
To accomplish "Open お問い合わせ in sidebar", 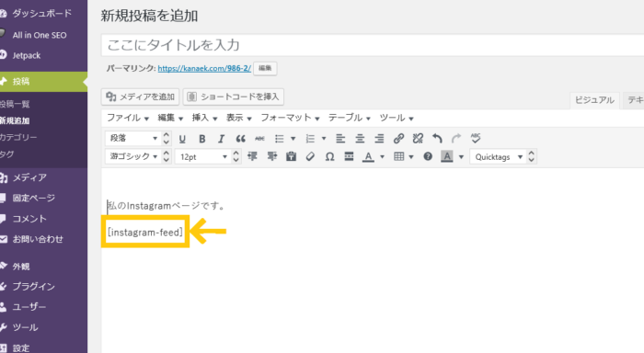I will [x=38, y=239].
